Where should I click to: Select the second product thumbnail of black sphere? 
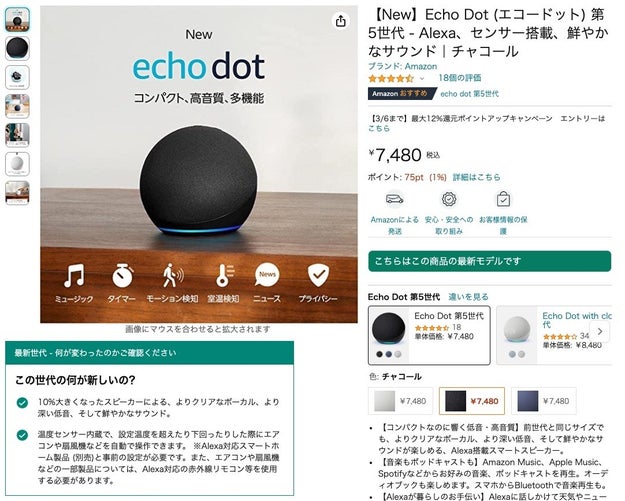point(17,48)
